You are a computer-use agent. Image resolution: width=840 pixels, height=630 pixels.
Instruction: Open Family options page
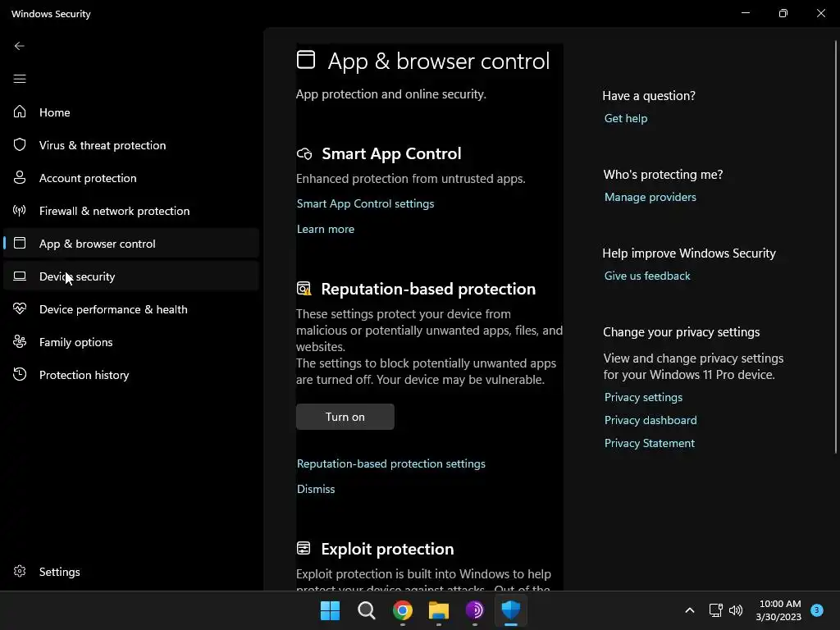(131, 342)
